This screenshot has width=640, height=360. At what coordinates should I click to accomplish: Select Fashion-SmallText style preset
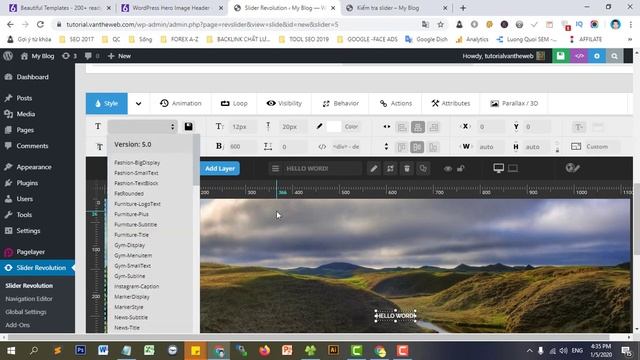tap(136, 173)
